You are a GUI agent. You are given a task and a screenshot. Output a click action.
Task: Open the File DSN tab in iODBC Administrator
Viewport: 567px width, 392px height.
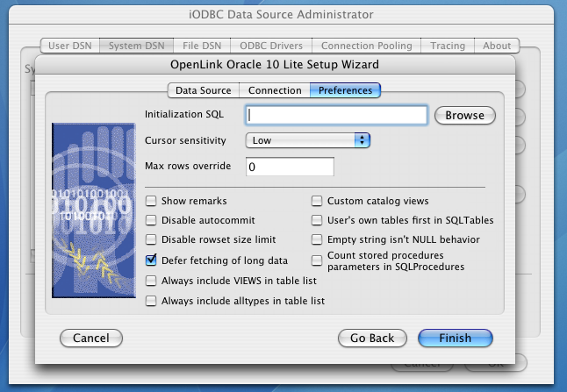click(202, 46)
